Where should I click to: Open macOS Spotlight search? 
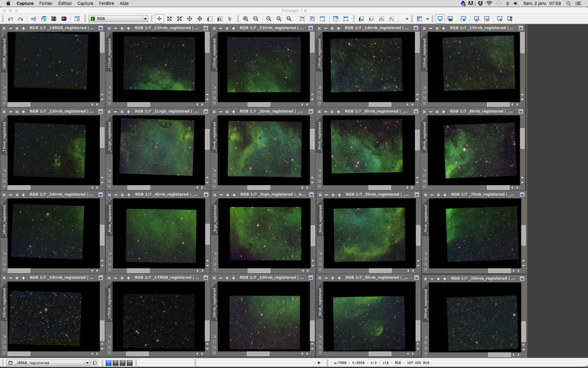pos(568,3)
